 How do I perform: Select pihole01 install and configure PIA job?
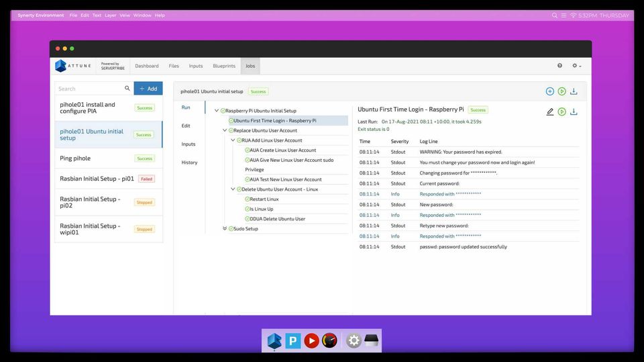pos(109,107)
